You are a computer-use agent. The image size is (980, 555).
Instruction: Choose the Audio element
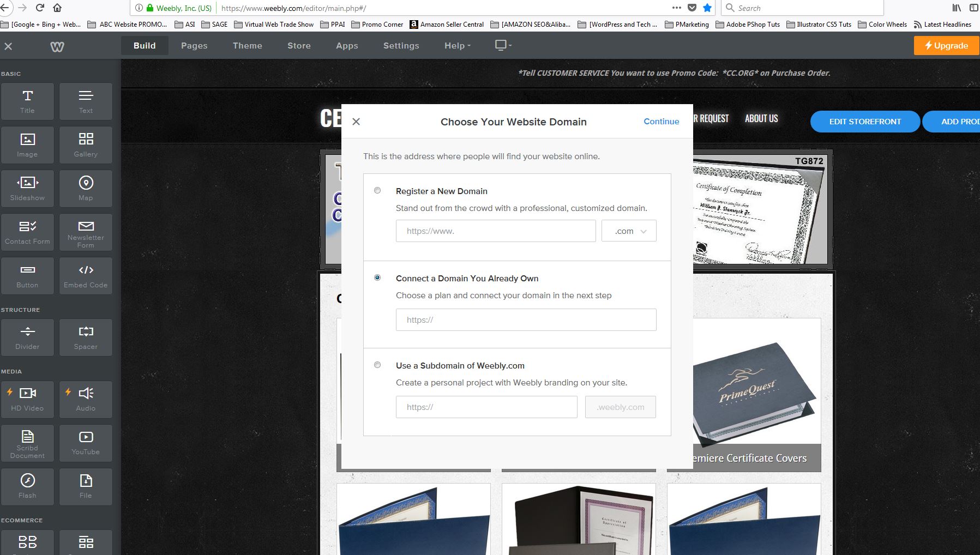tap(86, 399)
